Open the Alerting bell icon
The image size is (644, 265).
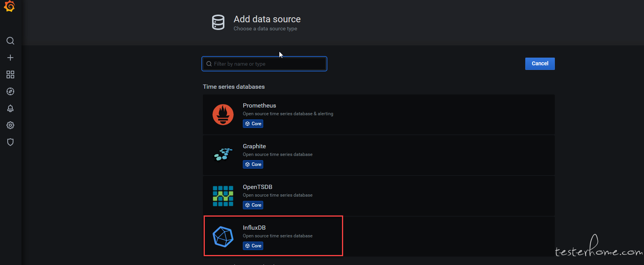pos(10,108)
